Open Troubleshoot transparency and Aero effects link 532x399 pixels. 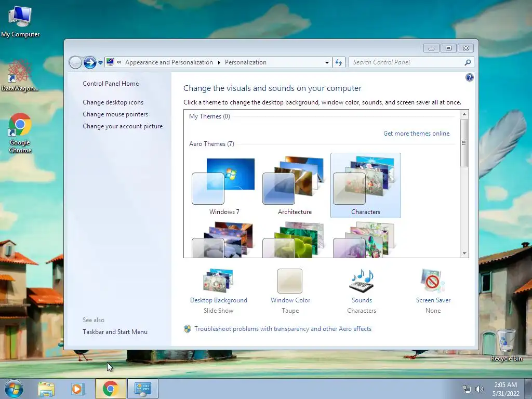pyautogui.click(x=283, y=329)
